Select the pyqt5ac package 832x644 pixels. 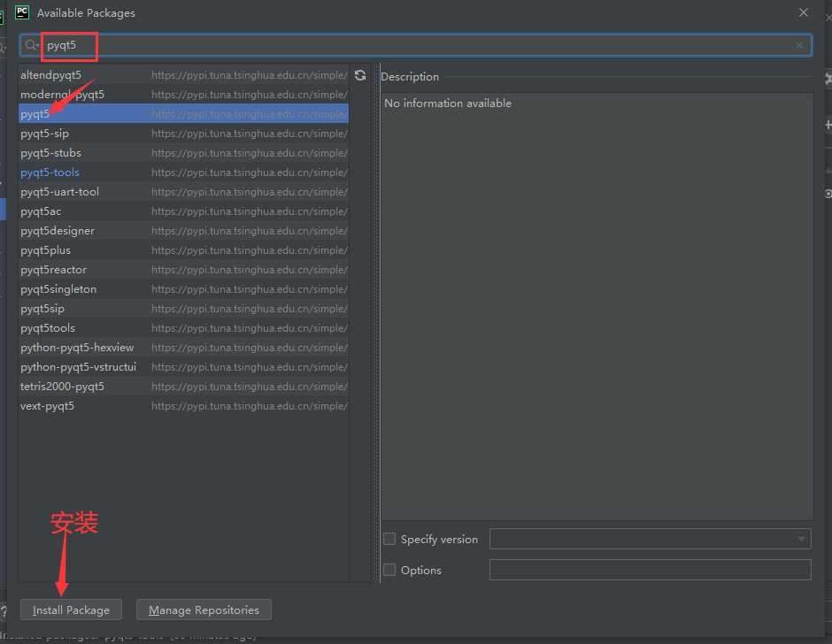pyautogui.click(x=183, y=211)
